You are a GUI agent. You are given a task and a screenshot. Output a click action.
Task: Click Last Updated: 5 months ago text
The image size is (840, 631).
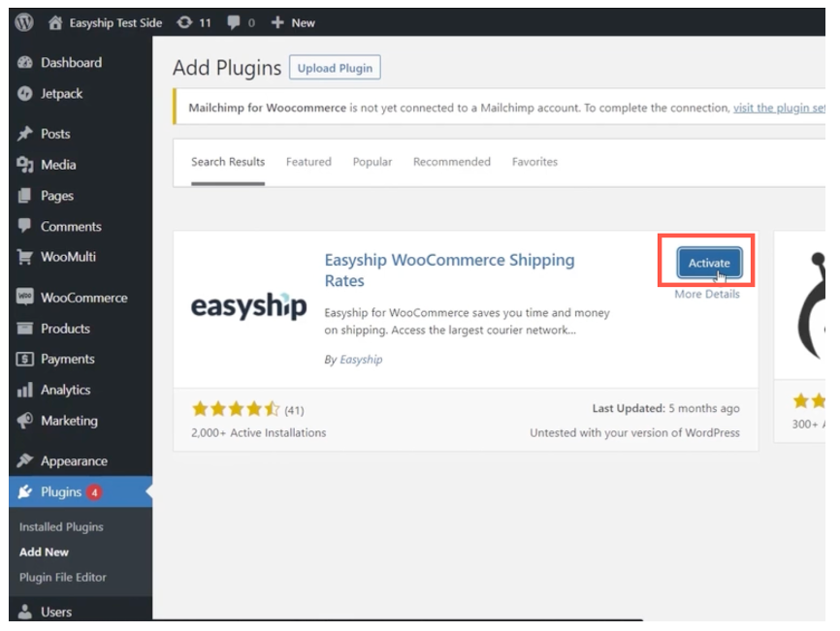coord(666,408)
